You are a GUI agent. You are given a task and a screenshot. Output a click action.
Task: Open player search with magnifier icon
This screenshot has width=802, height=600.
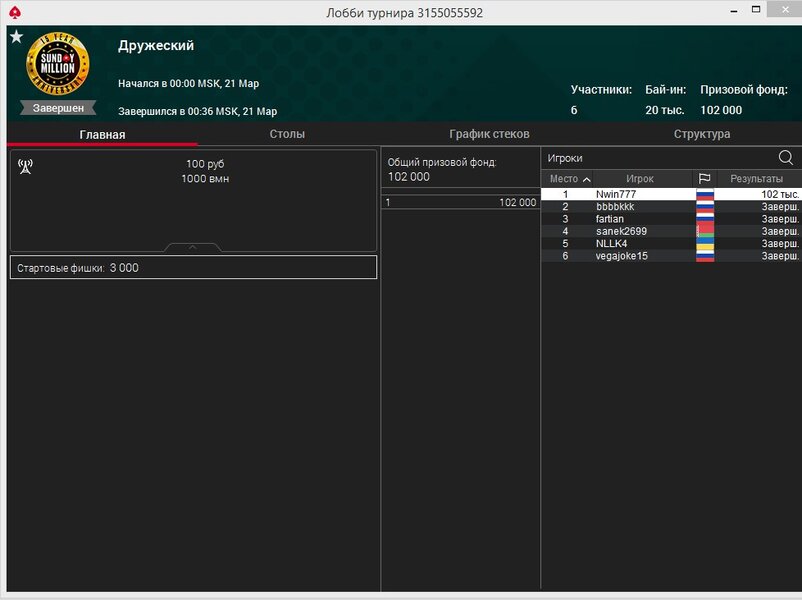[785, 158]
